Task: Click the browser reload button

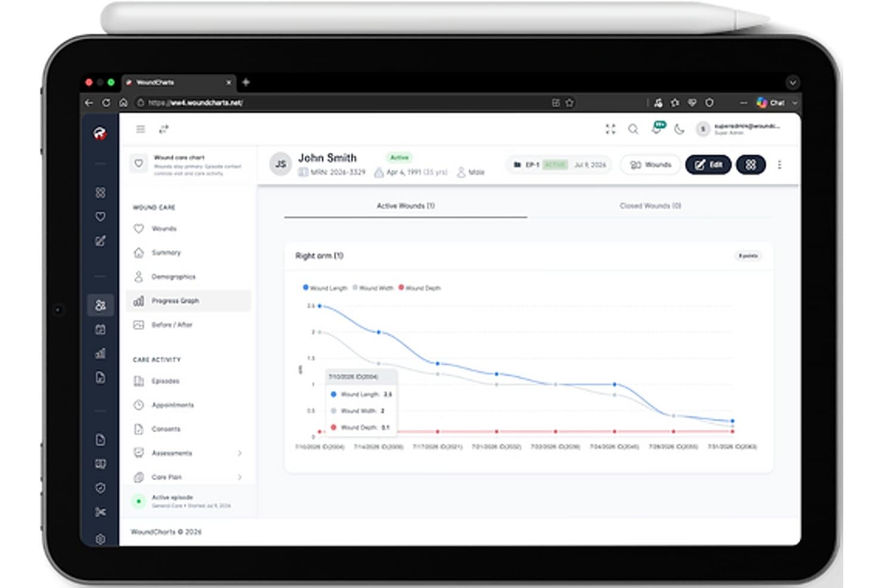Action: pos(106,102)
